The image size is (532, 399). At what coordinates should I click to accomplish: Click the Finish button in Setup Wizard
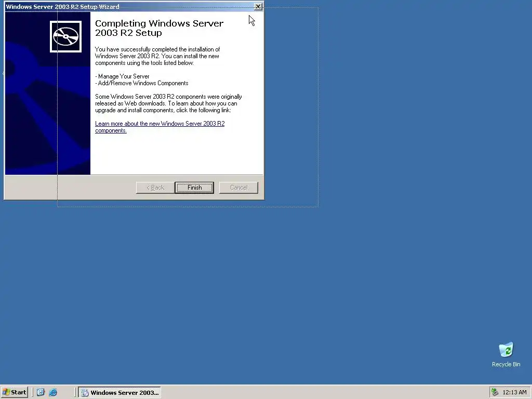(194, 188)
